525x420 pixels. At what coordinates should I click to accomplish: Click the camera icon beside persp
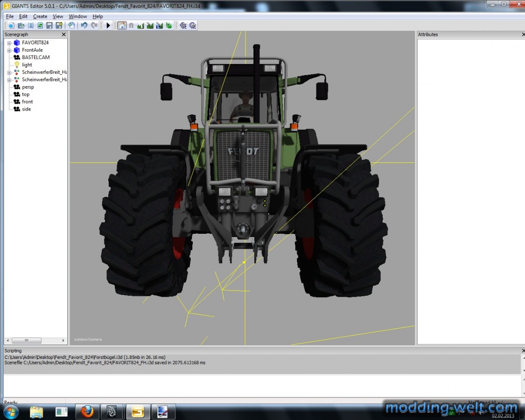(17, 87)
